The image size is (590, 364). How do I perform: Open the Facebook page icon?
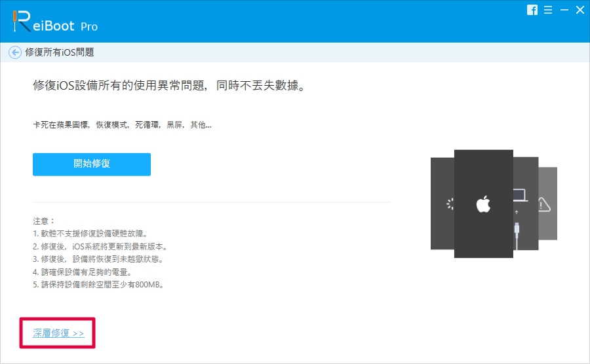[532, 10]
